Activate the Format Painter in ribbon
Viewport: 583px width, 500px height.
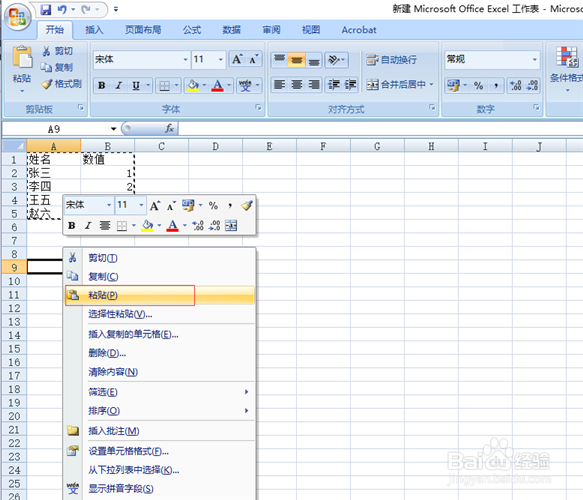tap(61, 84)
